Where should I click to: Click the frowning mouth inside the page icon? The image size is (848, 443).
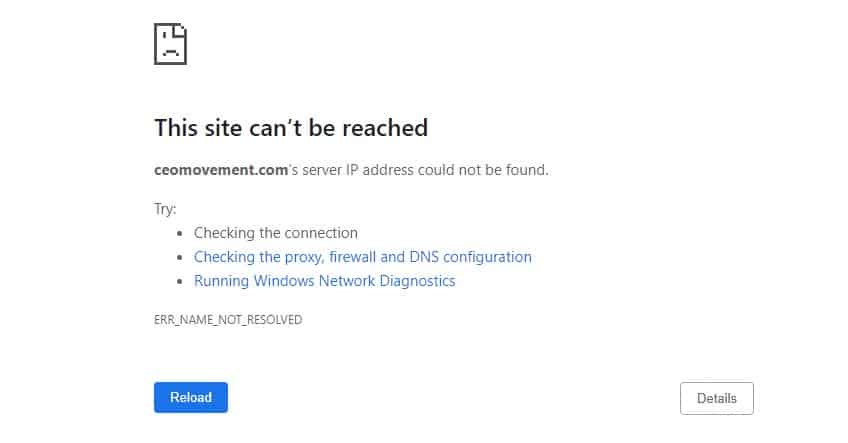pos(171,53)
